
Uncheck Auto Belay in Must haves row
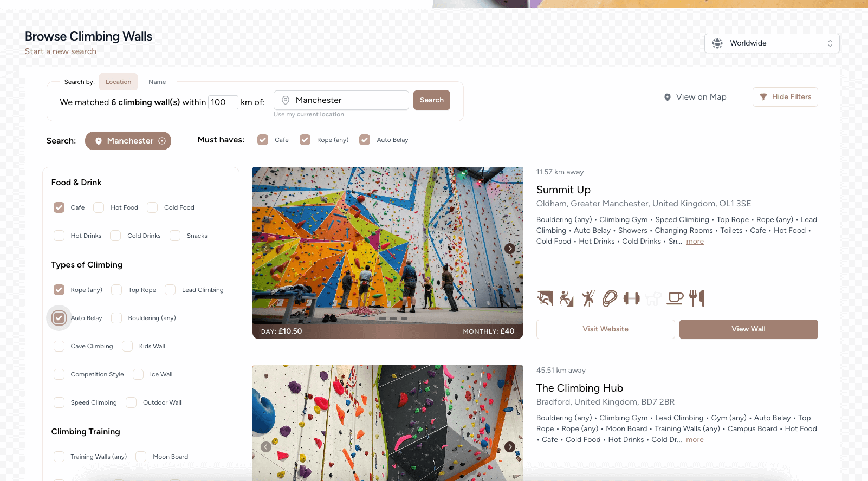[x=365, y=140]
